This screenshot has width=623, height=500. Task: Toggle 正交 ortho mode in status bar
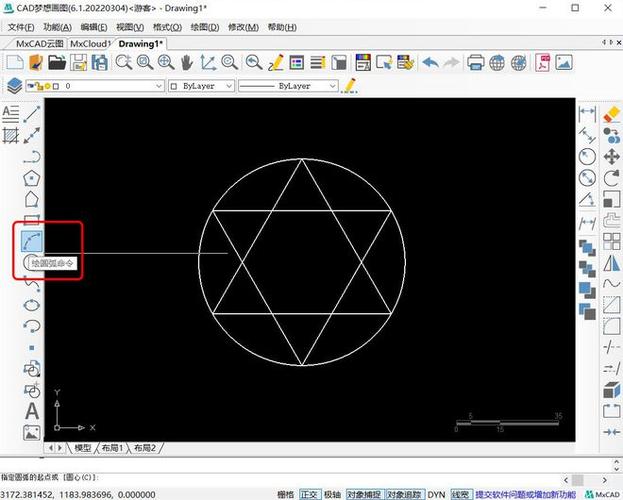pyautogui.click(x=310, y=494)
